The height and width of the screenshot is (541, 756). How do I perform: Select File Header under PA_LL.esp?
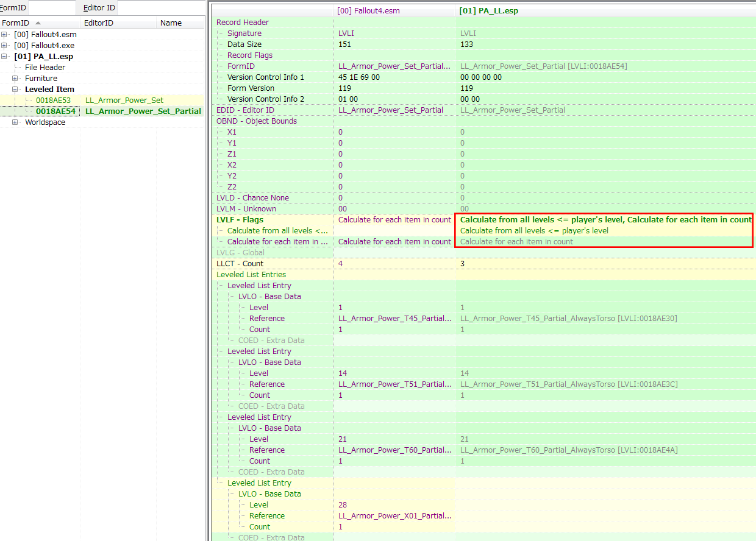click(x=45, y=67)
